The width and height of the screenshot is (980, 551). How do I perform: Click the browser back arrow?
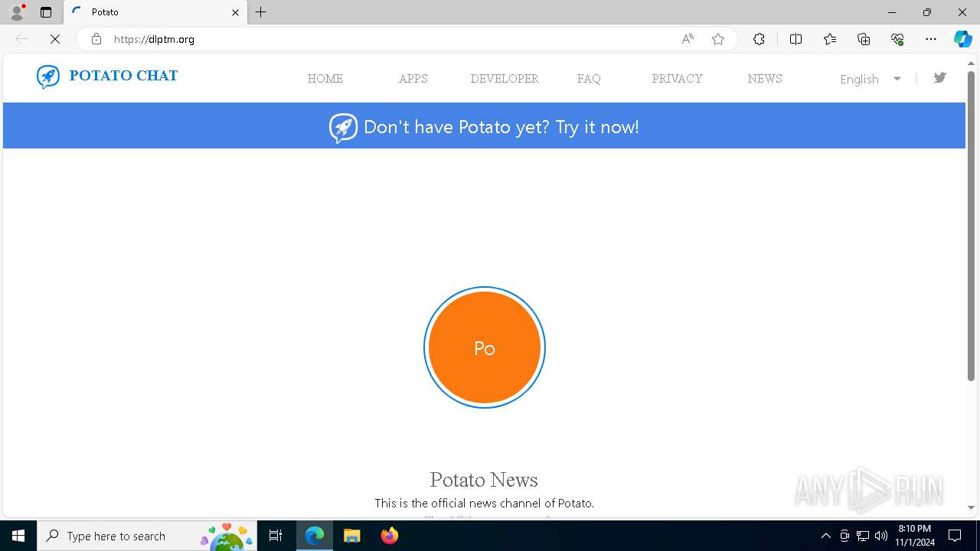(21, 39)
